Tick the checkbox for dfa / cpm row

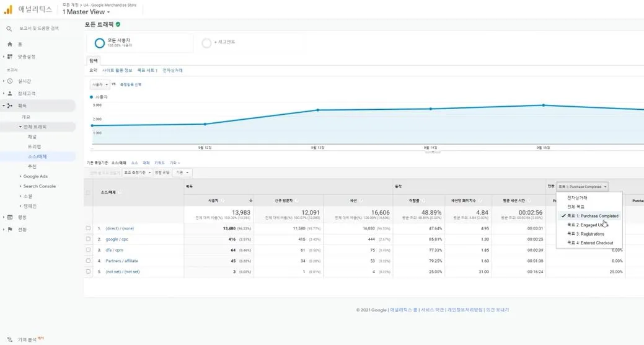[88, 249]
